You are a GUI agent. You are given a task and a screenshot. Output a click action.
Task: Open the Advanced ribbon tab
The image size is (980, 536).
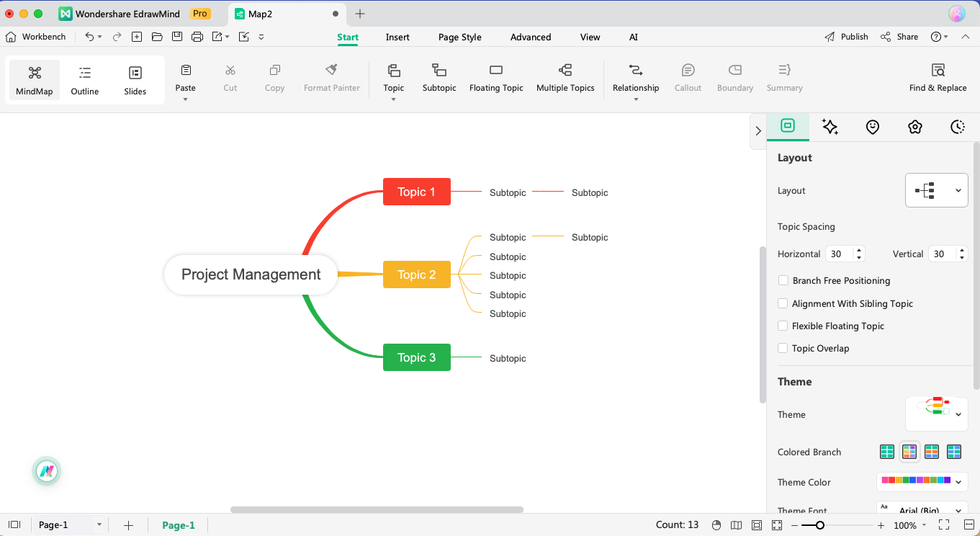click(531, 37)
